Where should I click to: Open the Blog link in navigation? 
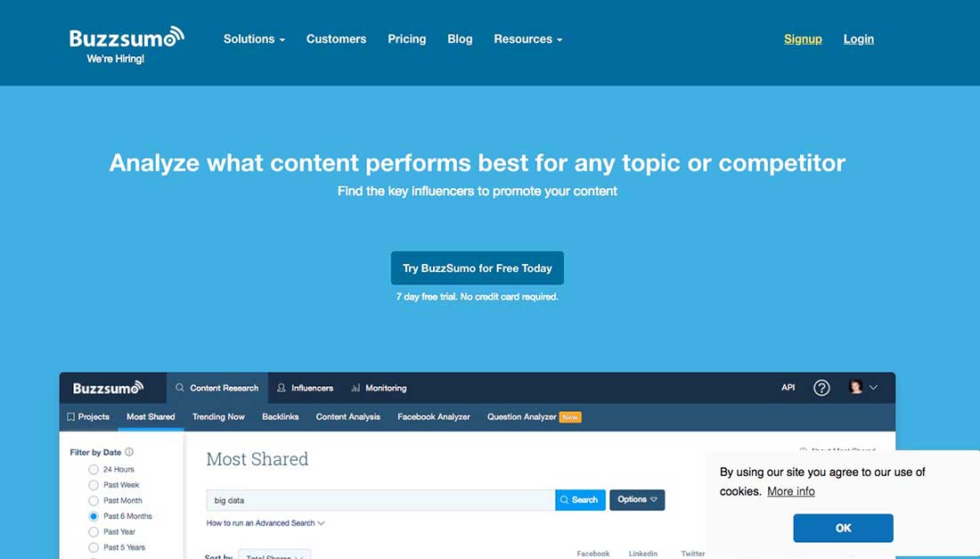point(460,38)
